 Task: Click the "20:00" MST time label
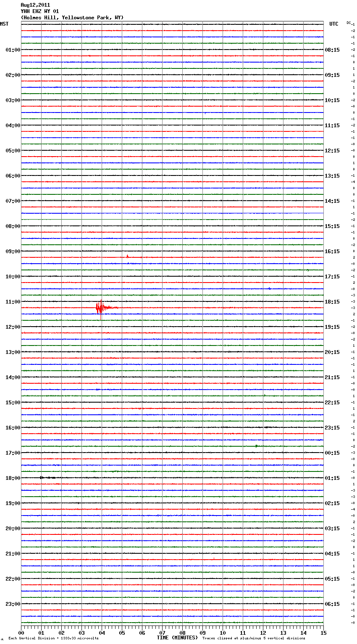tap(13, 529)
